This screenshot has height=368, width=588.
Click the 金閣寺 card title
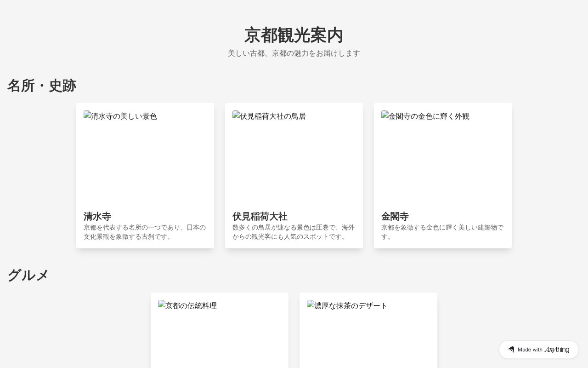coord(395,216)
